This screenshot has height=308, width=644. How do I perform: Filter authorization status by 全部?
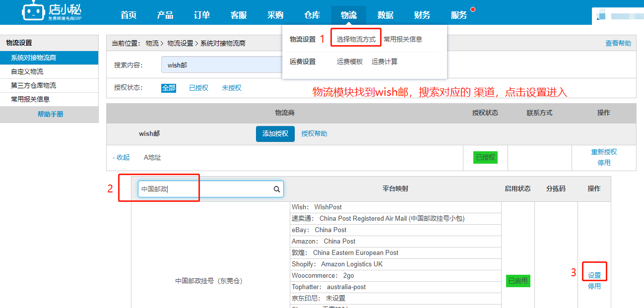(x=169, y=88)
